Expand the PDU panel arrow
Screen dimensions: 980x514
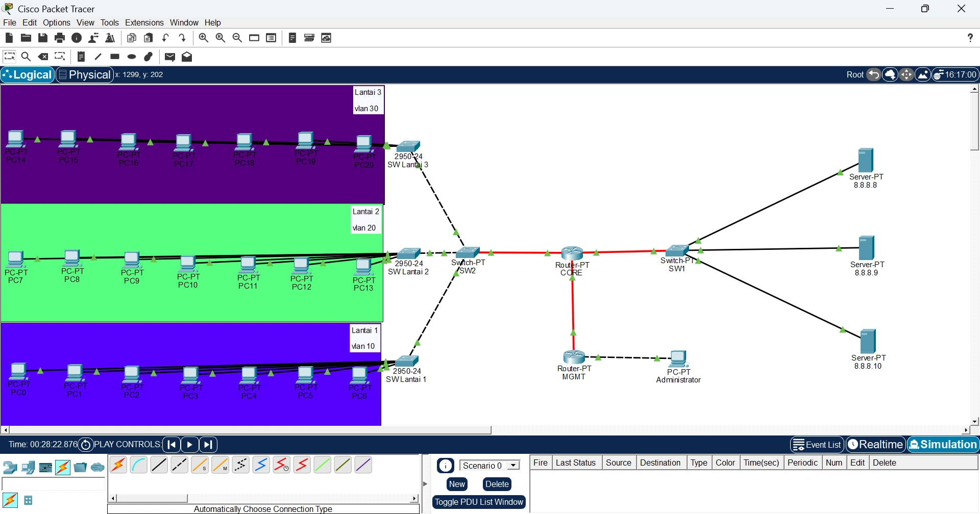pyautogui.click(x=425, y=483)
